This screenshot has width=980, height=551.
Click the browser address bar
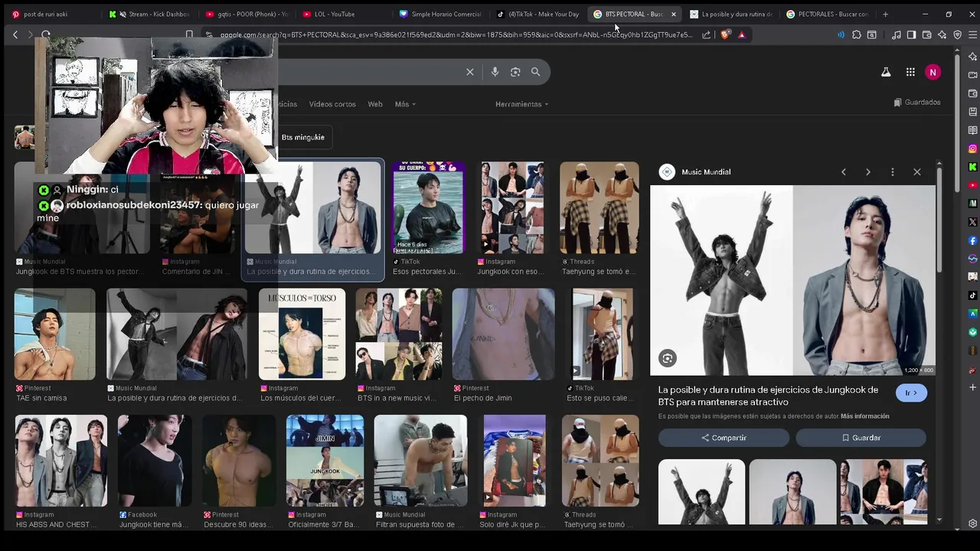point(456,34)
